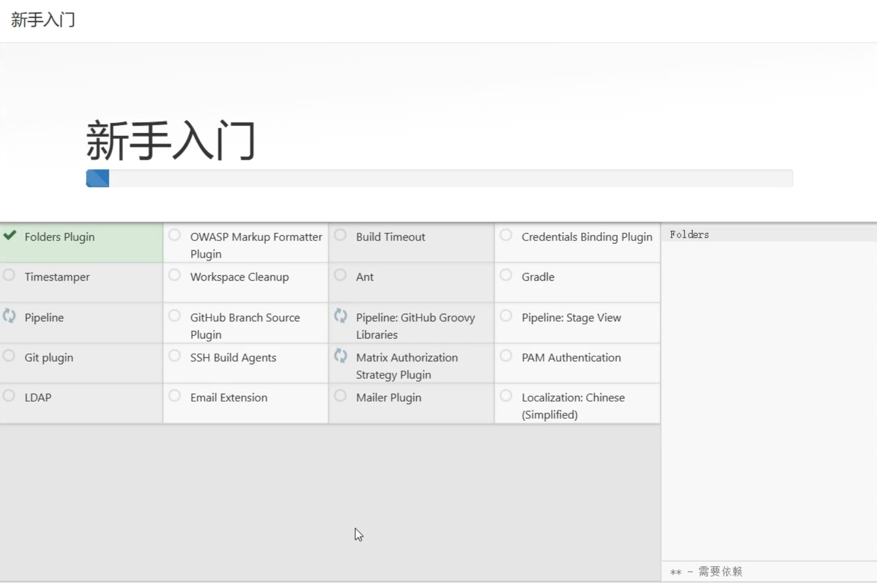Select the Folders Plugin text
The image size is (877, 588).
pyautogui.click(x=59, y=237)
